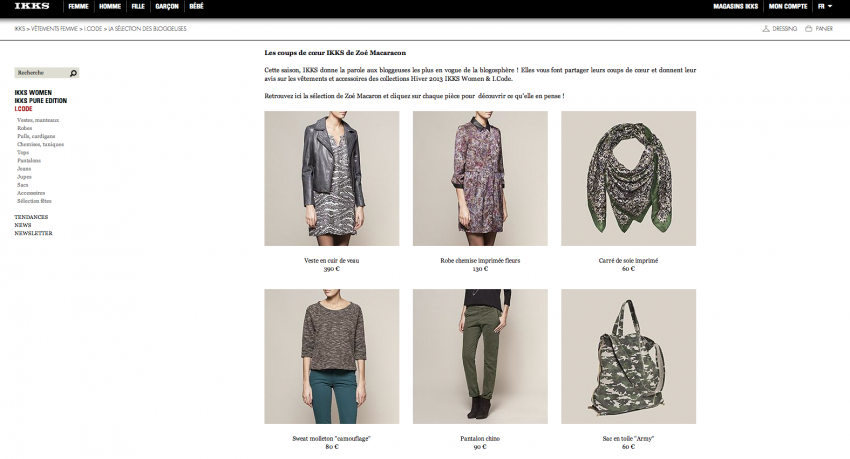
Task: Click Carré de soie imprimé title
Action: click(x=629, y=261)
